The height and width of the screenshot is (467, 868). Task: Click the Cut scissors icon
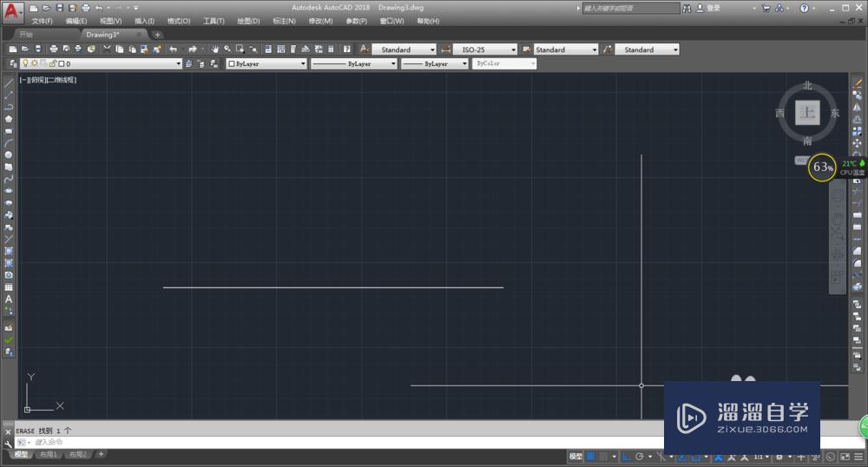(x=108, y=49)
